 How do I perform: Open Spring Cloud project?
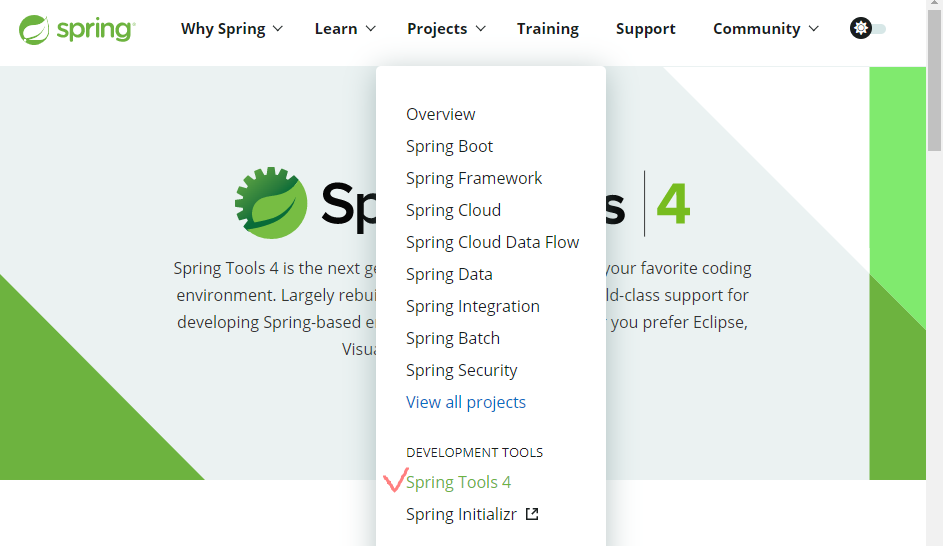[453, 210]
